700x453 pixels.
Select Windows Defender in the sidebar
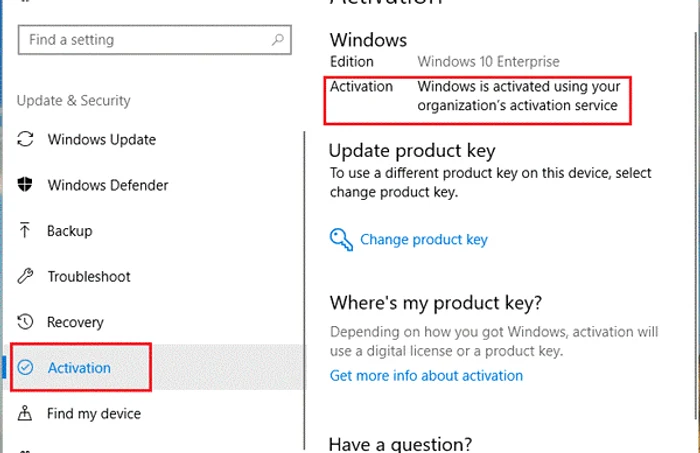[108, 185]
